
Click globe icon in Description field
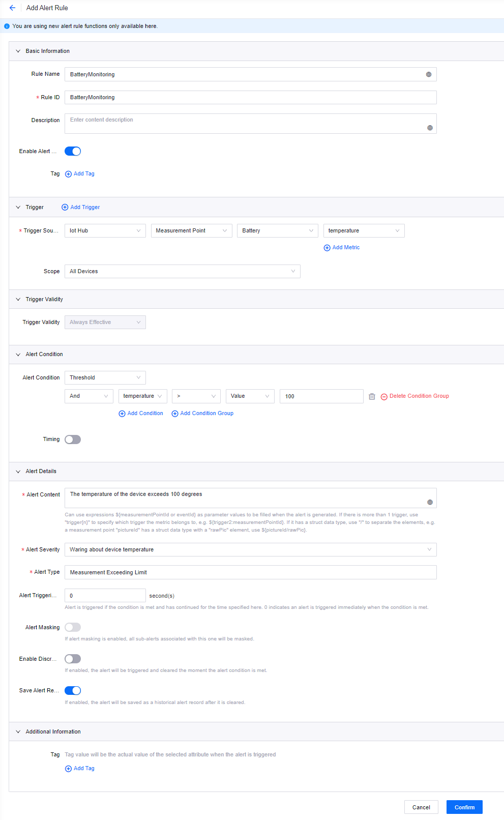tap(430, 128)
